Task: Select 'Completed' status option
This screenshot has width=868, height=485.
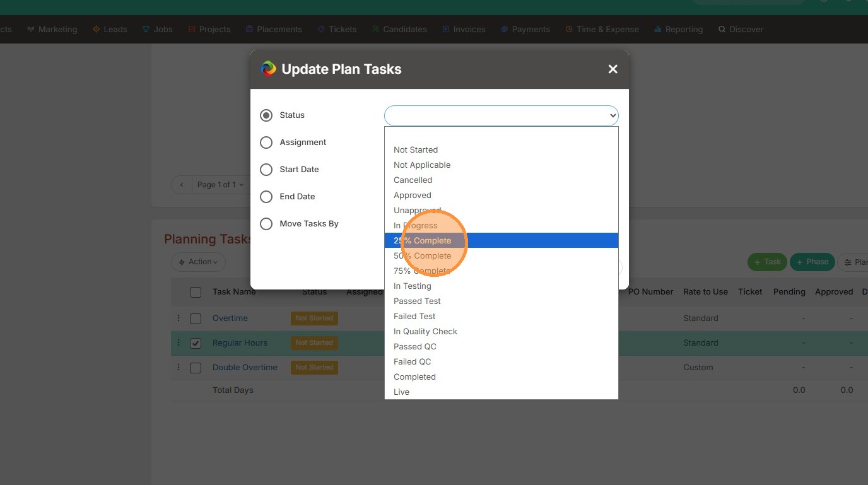Action: (x=501, y=377)
